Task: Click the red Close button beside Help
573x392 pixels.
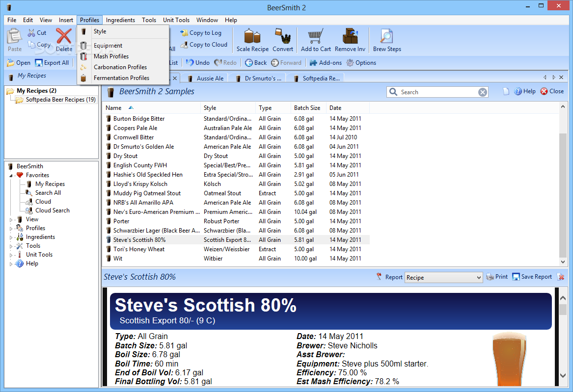Action: [x=552, y=91]
